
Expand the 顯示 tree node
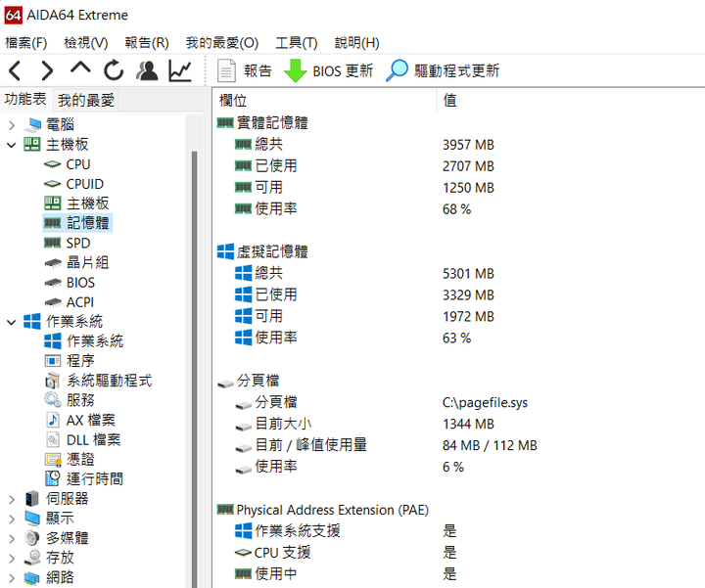click(x=12, y=519)
